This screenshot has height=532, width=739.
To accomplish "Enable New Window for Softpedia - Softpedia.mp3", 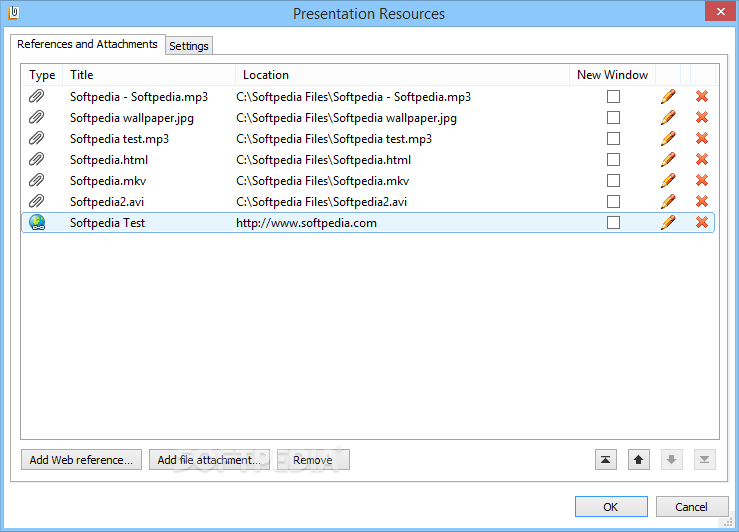I will point(613,97).
